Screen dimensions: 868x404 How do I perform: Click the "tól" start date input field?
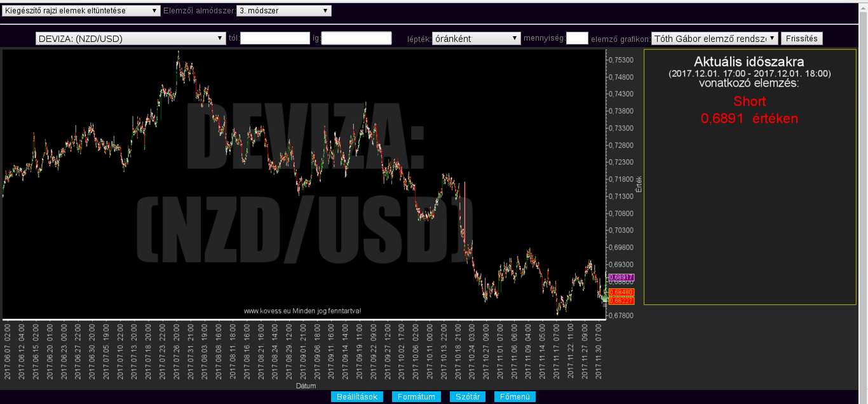(x=275, y=39)
